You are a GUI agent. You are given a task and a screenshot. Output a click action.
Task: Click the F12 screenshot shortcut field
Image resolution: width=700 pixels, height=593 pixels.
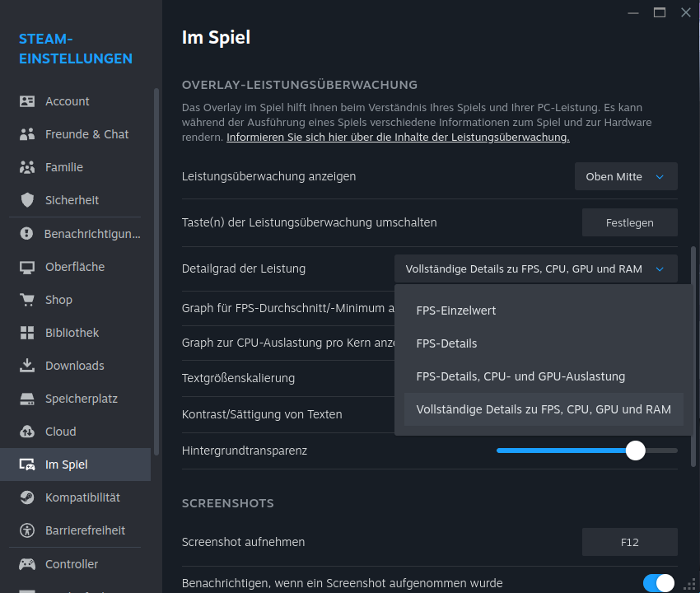coord(629,542)
